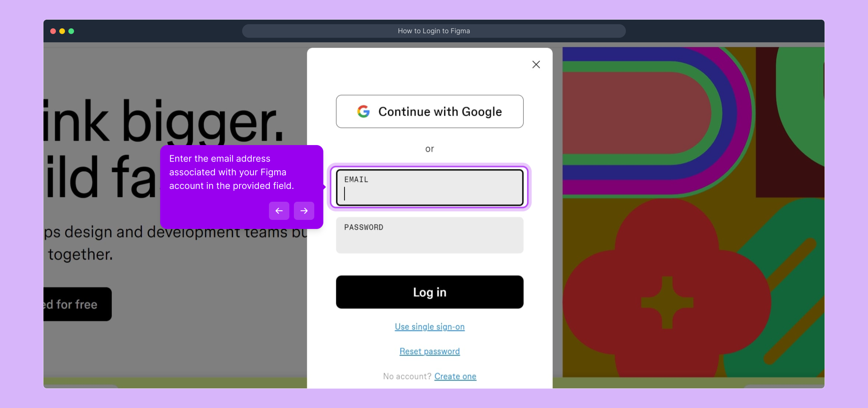
Task: Click into the PASSWORD field
Action: [429, 235]
